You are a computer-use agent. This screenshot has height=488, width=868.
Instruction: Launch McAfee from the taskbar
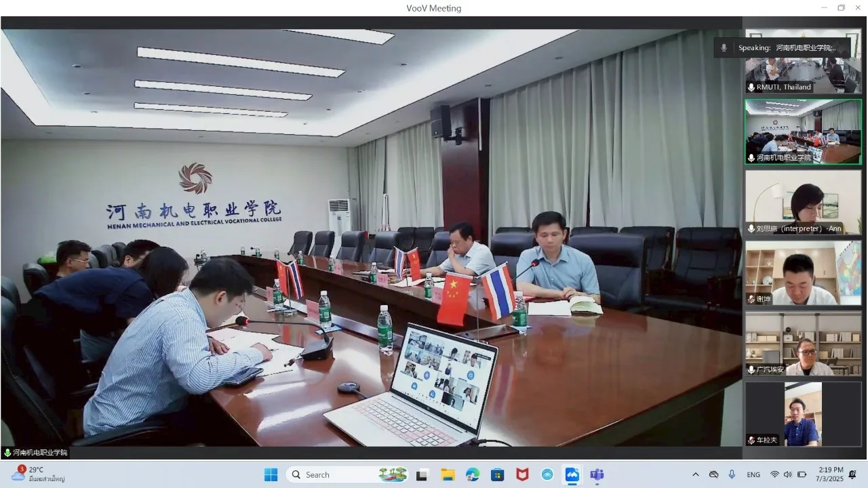tap(522, 474)
